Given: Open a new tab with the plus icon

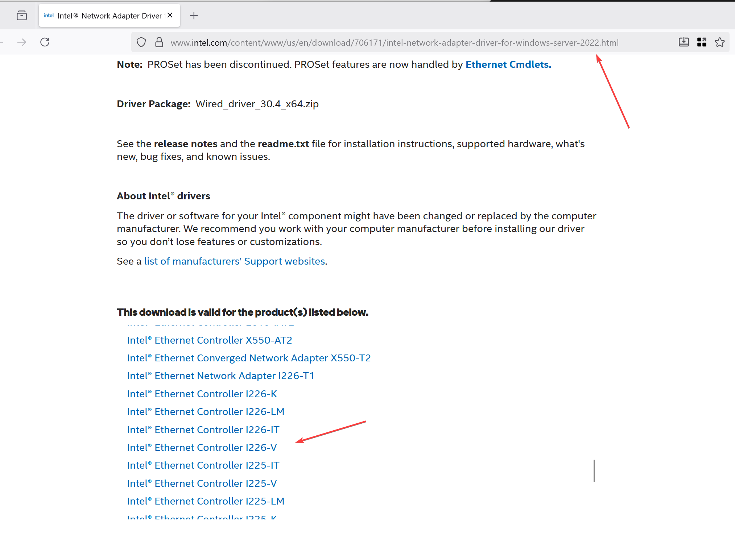Looking at the screenshot, I should 194,16.
